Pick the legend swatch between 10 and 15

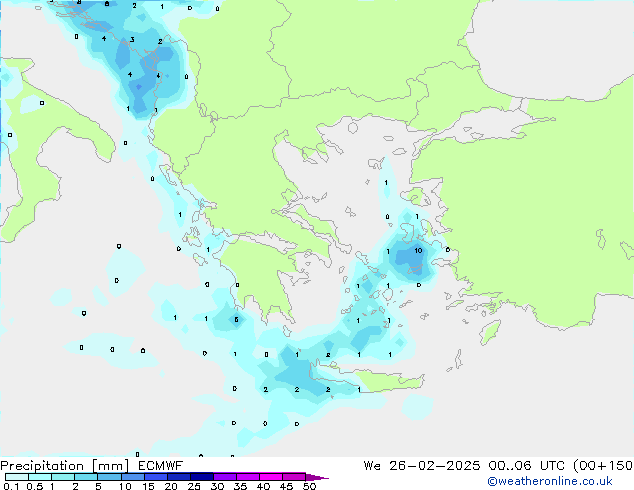(x=133, y=477)
